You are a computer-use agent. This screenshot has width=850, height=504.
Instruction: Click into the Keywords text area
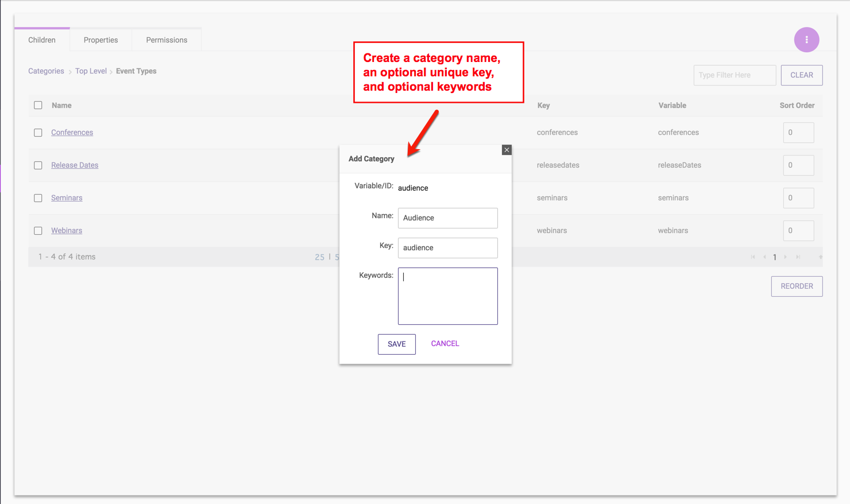pos(447,296)
